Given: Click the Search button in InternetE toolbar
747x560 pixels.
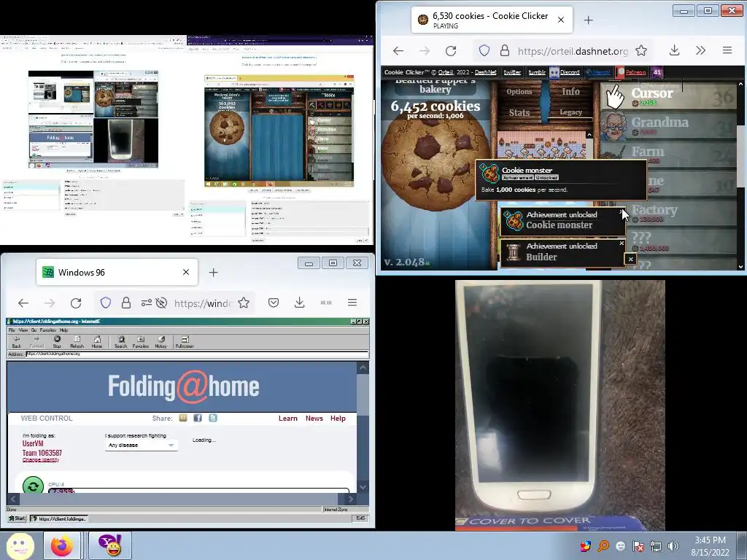Looking at the screenshot, I should pos(120,342).
